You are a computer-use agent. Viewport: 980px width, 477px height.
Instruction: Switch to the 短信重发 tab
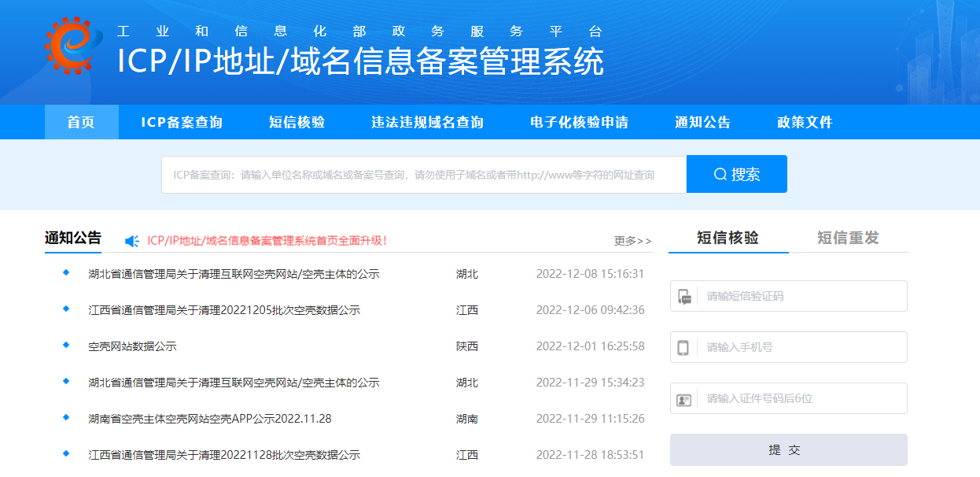(x=848, y=238)
